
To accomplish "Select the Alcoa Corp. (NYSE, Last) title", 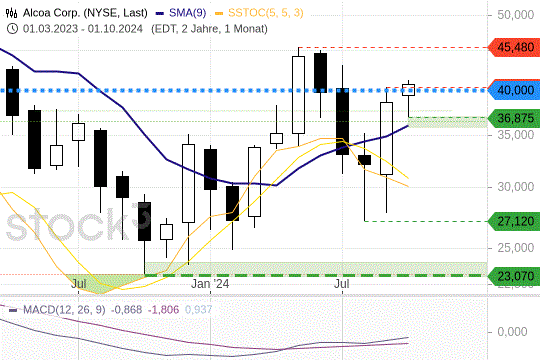I will tap(85, 13).
